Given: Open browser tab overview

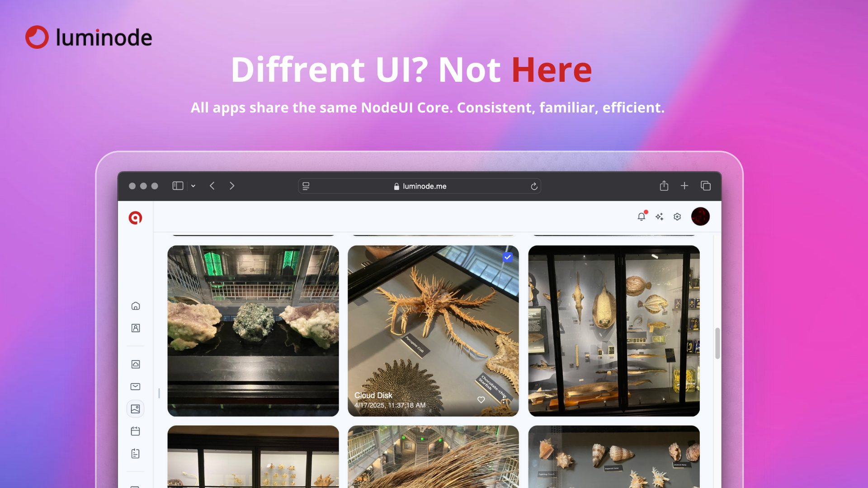Looking at the screenshot, I should click(x=706, y=186).
